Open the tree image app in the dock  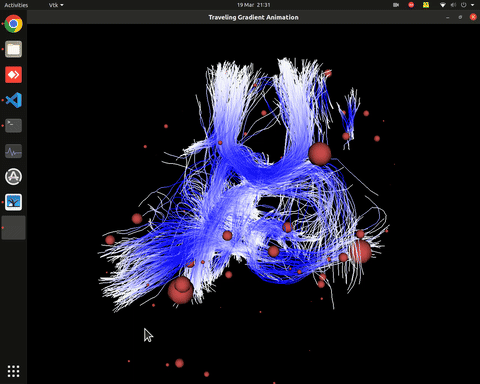click(x=13, y=202)
